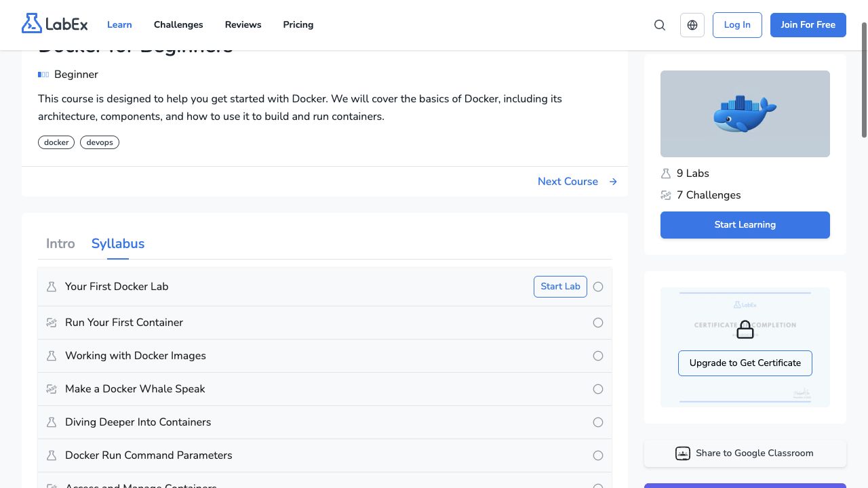Open the language globe selector
This screenshot has width=868, height=488.
pyautogui.click(x=692, y=25)
